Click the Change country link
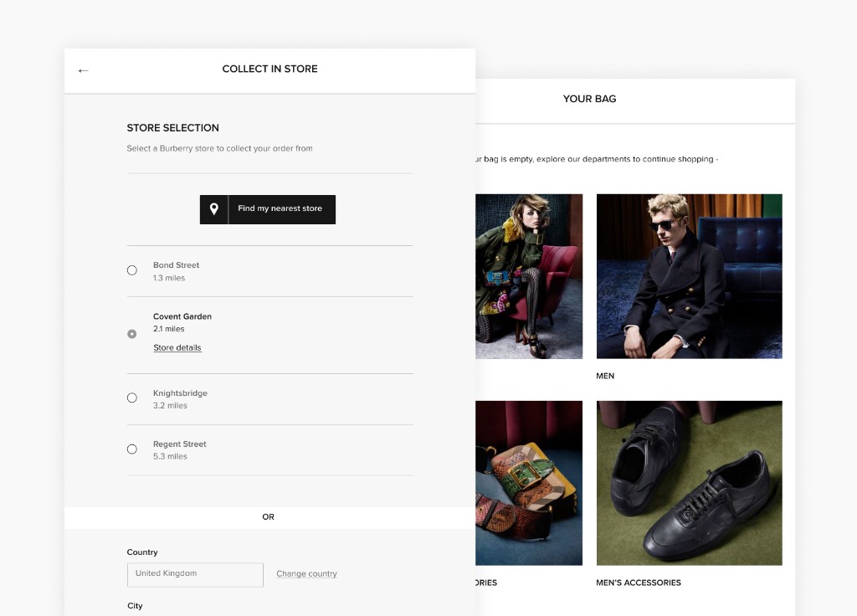 pos(306,574)
